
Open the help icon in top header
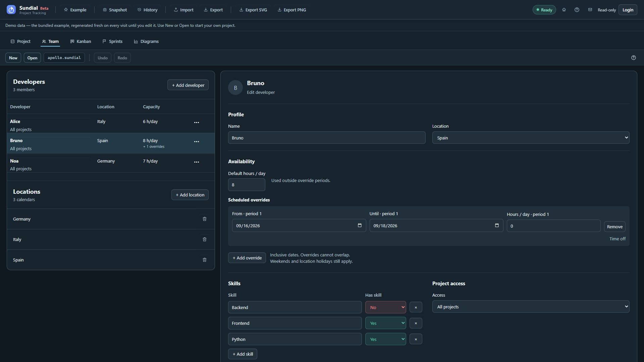(x=577, y=10)
